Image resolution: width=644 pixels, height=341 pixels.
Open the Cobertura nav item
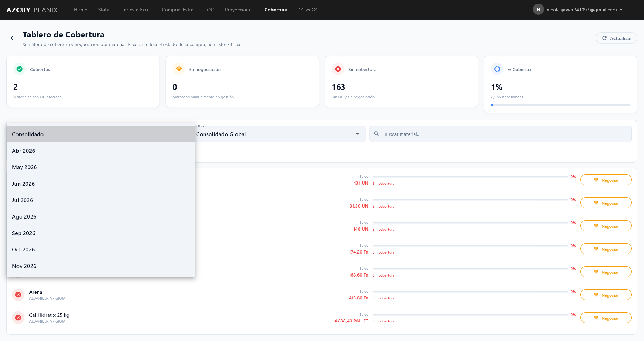tap(276, 10)
